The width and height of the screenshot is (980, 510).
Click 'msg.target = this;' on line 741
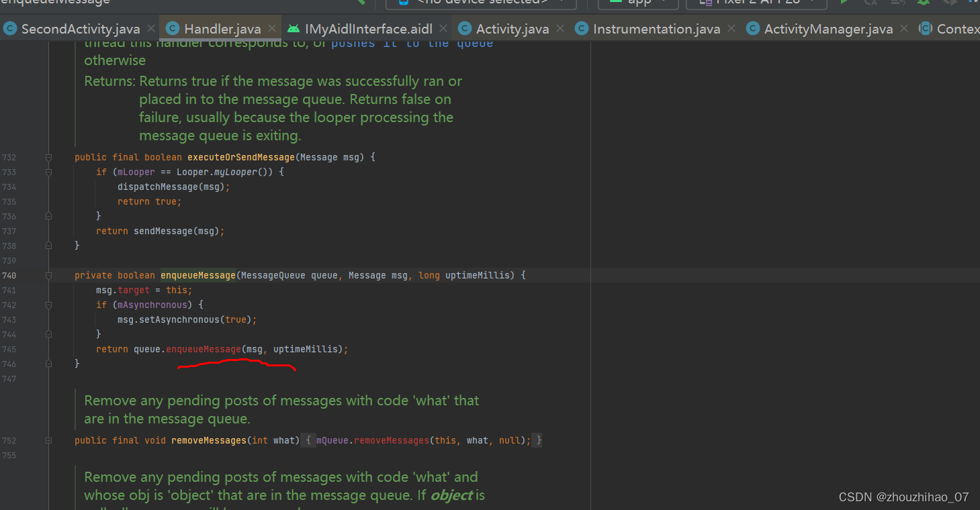point(144,290)
